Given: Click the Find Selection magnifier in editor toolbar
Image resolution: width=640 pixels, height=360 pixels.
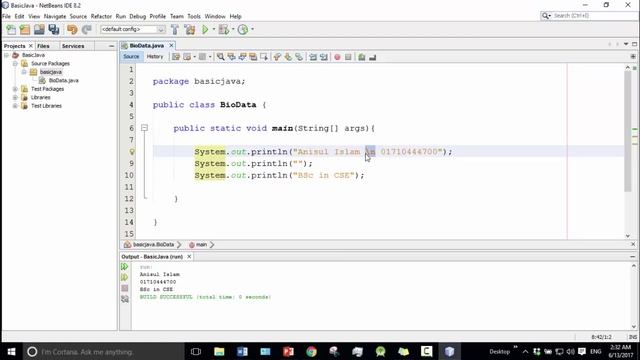Looking at the screenshot, I should (220, 57).
